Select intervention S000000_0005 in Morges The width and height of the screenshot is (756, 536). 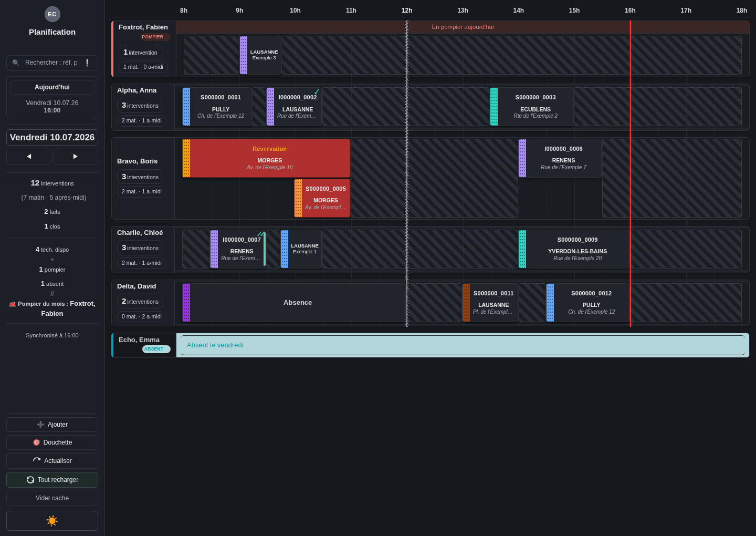(322, 198)
